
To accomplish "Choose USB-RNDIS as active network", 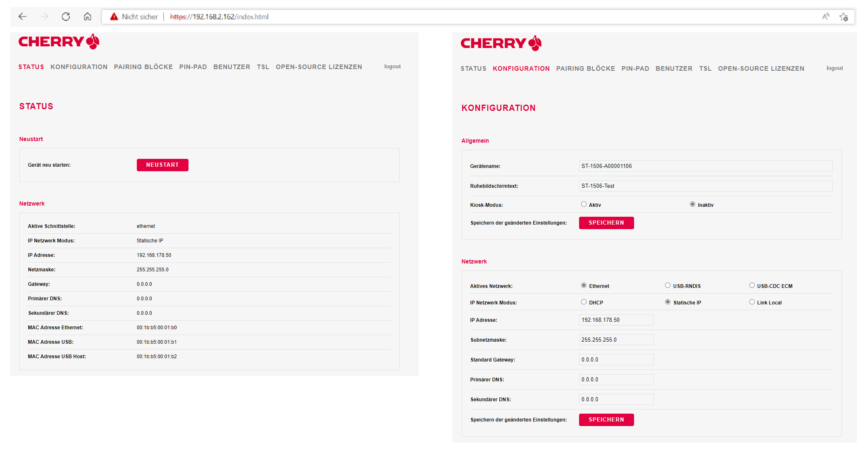I will (x=668, y=285).
